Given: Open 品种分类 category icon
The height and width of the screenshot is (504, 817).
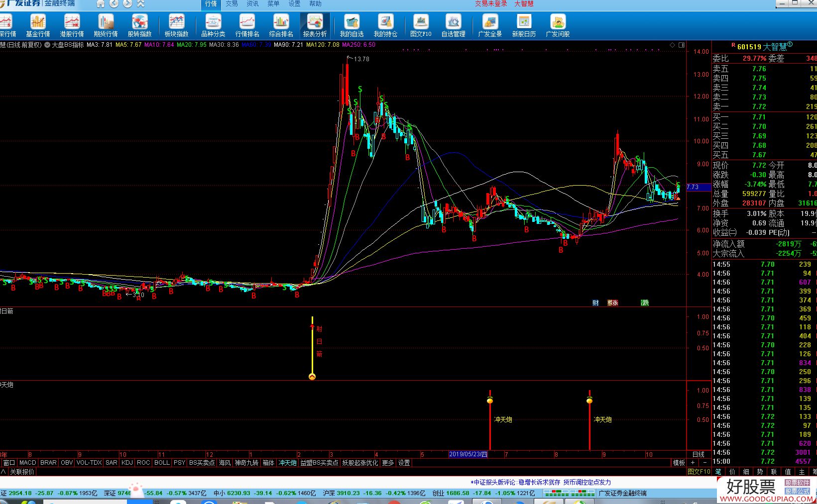Looking at the screenshot, I should (213, 25).
